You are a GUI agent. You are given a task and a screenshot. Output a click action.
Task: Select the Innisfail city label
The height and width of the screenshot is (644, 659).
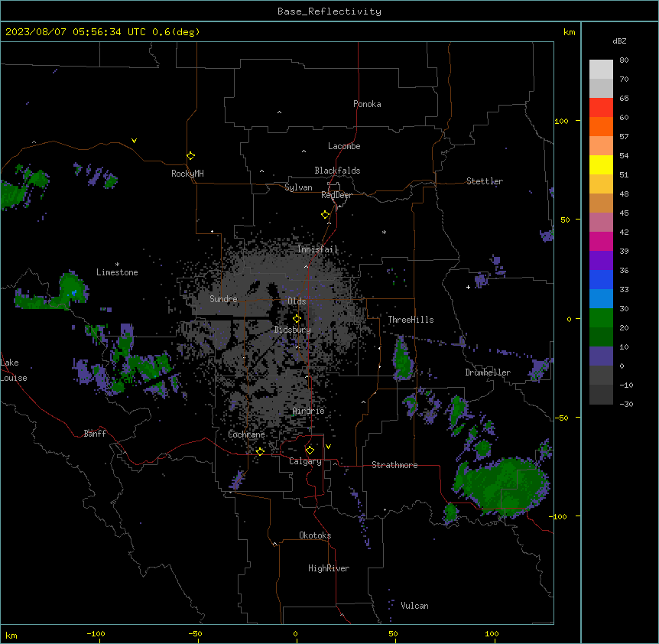(x=317, y=249)
